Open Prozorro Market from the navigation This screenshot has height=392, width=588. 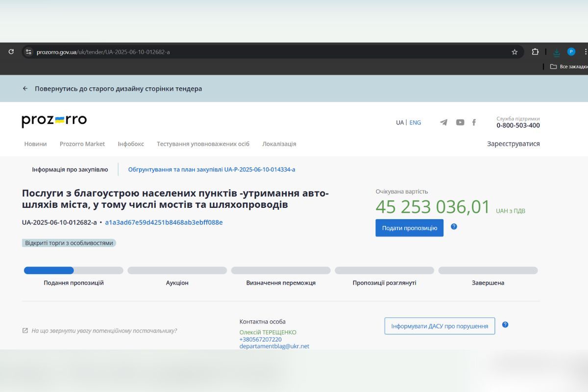pyautogui.click(x=82, y=144)
